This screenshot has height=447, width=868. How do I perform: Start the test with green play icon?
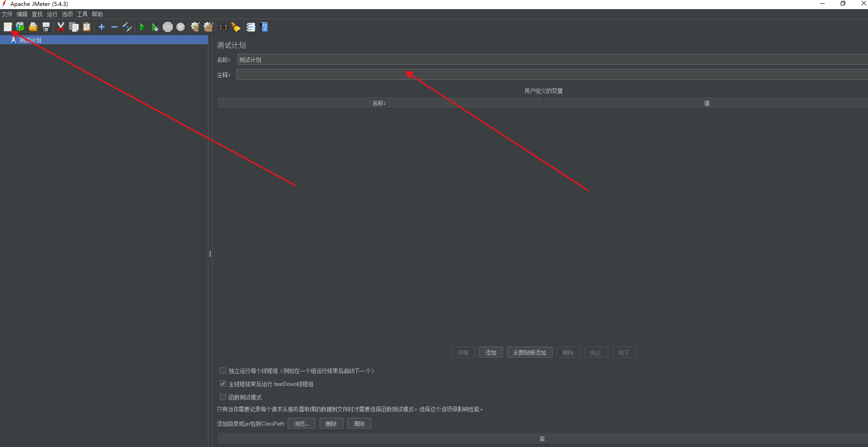tap(142, 27)
